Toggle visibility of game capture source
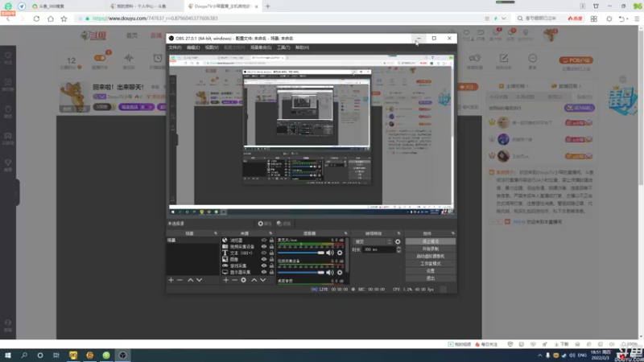The image size is (644, 362). 264,265
